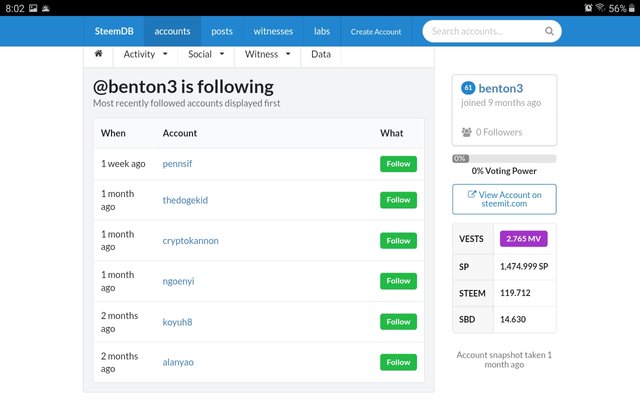Click the reputation badge showing 61
The height and width of the screenshot is (400, 640).
point(468,88)
